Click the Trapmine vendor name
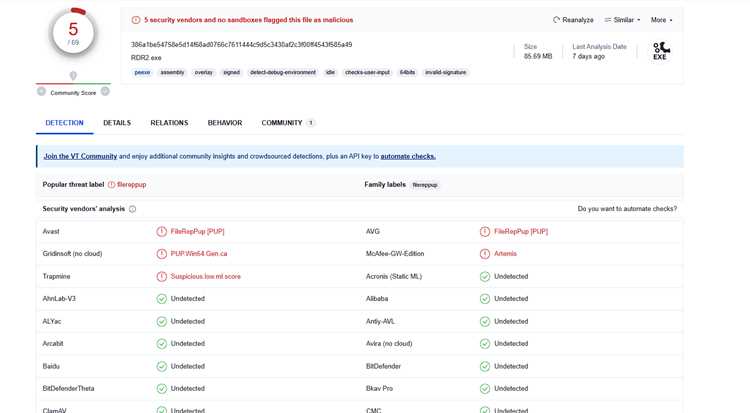Viewport: 750px width, 413px height. coord(56,277)
